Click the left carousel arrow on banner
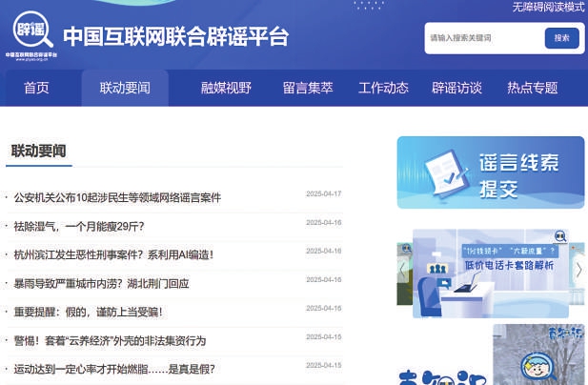The image size is (588, 385). tap(403, 270)
